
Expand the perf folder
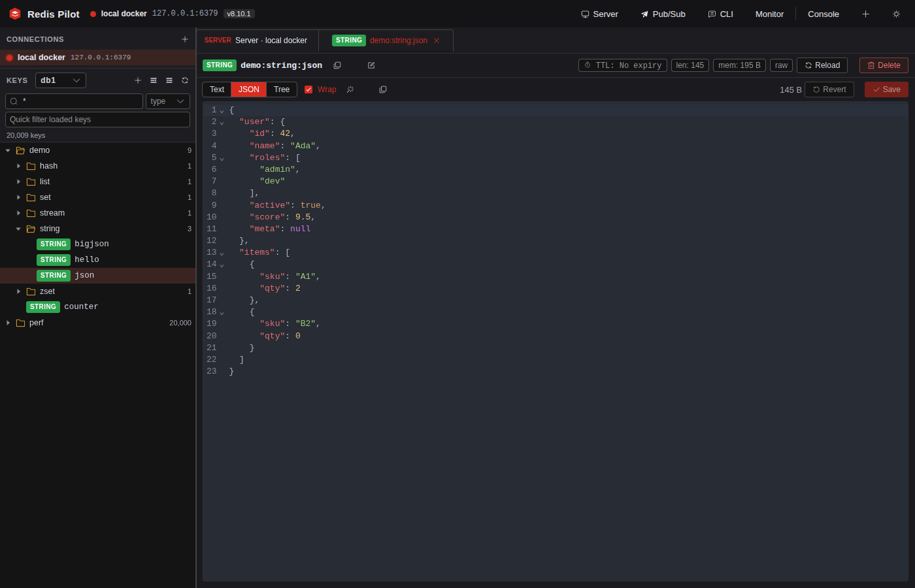(8, 323)
